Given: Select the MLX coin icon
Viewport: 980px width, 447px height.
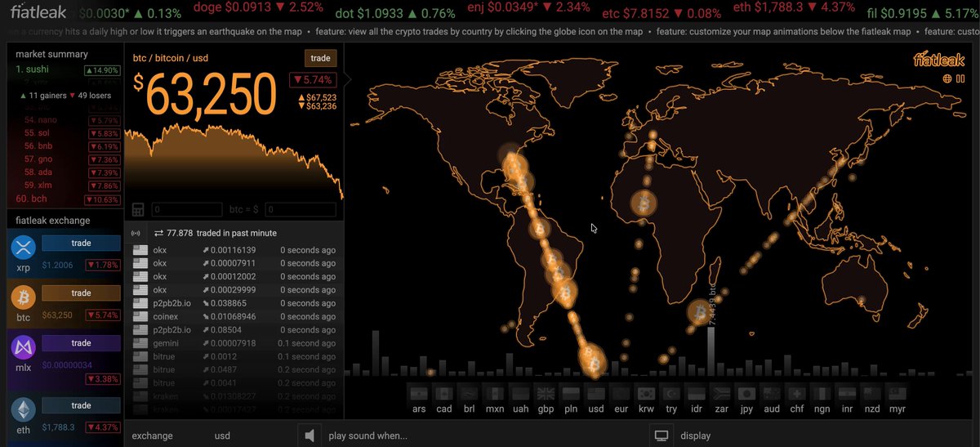Looking at the screenshot, I should coord(22,348).
